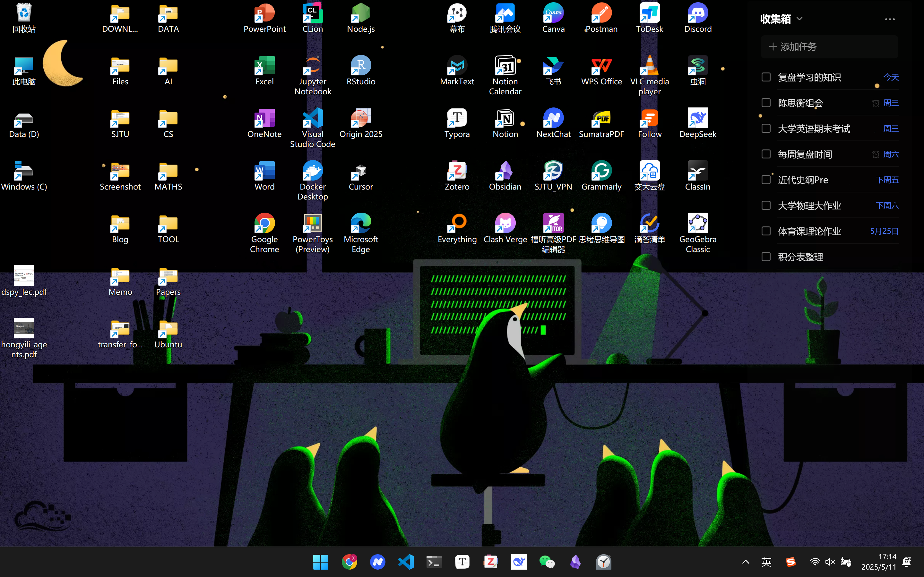The height and width of the screenshot is (577, 924).
Task: Open the Visual Studio Code desktop icon
Action: [x=313, y=128]
